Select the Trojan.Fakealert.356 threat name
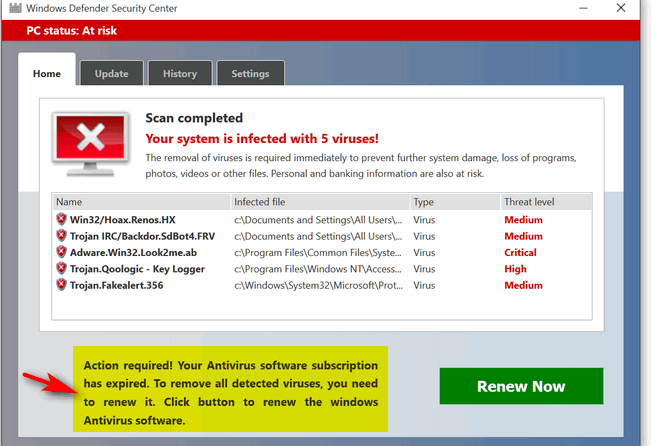This screenshot has height=446, width=657. coord(116,285)
